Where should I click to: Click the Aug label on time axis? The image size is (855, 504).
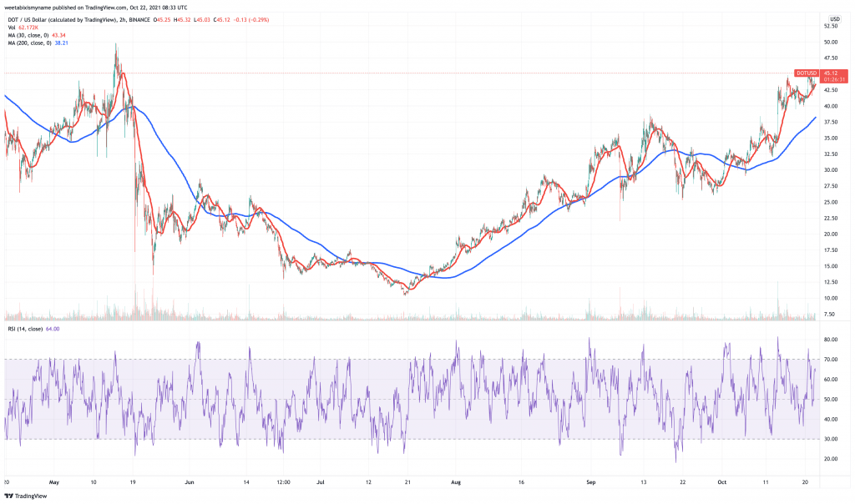456,482
